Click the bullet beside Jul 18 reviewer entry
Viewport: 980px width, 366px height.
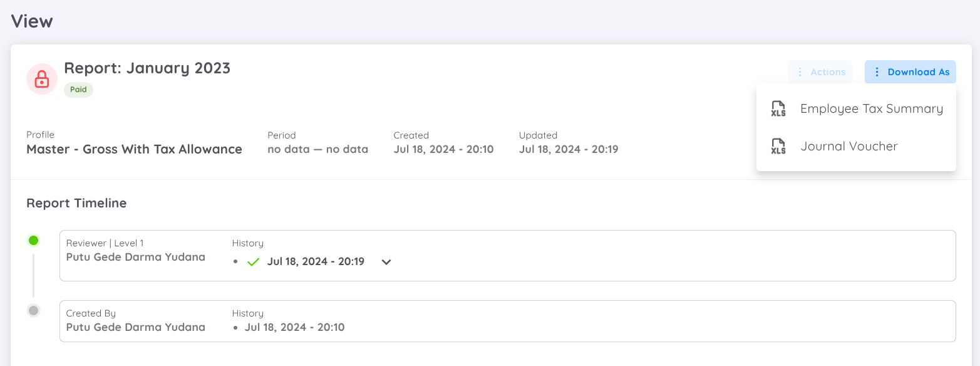236,261
